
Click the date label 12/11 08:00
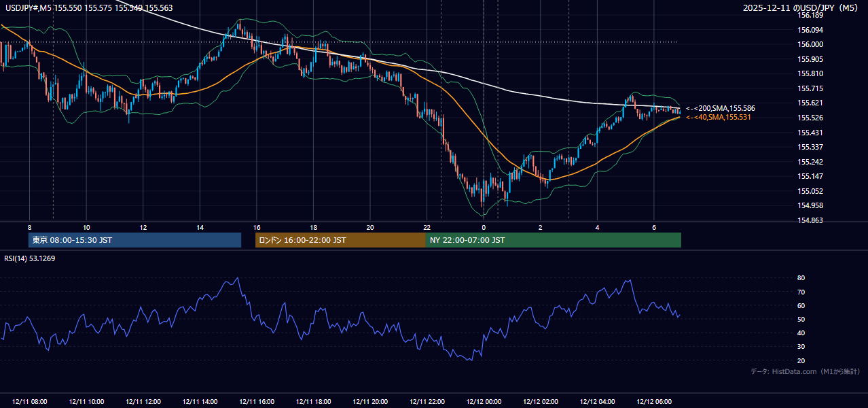[x=30, y=402]
